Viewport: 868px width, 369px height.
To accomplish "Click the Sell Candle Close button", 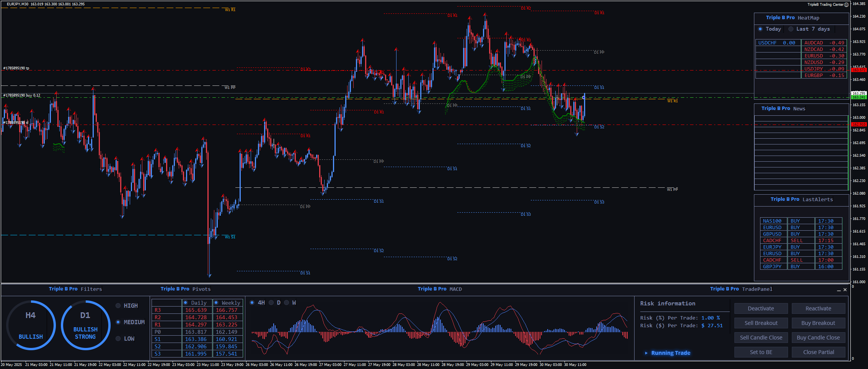I will click(761, 338).
